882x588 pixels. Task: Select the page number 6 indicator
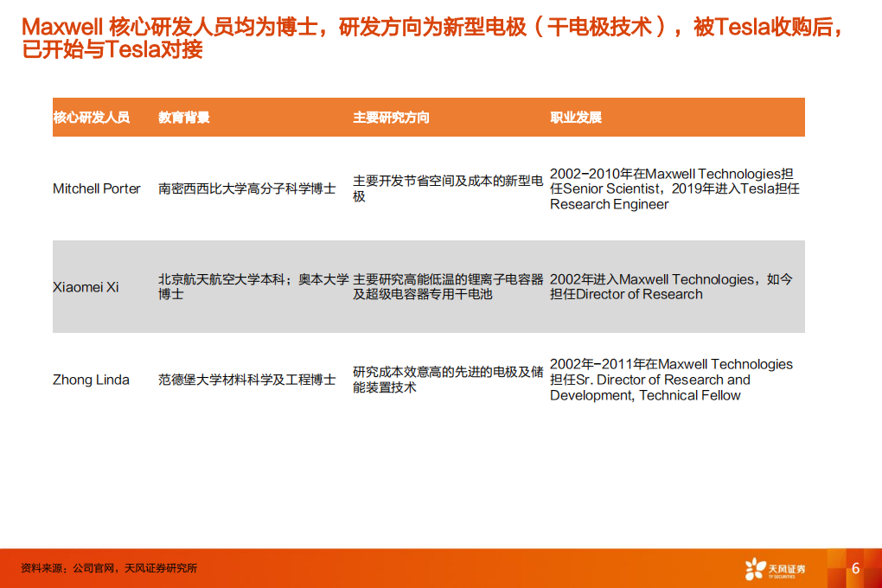pyautogui.click(x=854, y=566)
